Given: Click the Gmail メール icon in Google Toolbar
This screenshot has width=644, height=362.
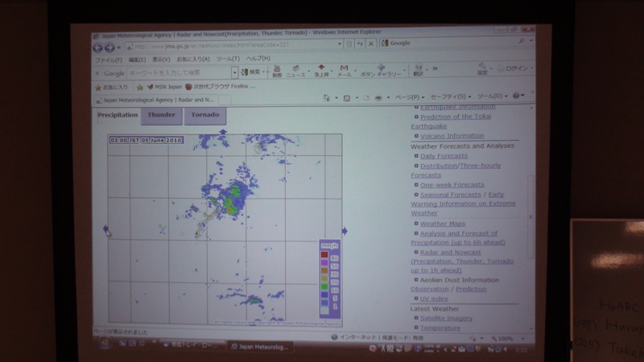Looking at the screenshot, I should pyautogui.click(x=345, y=71).
